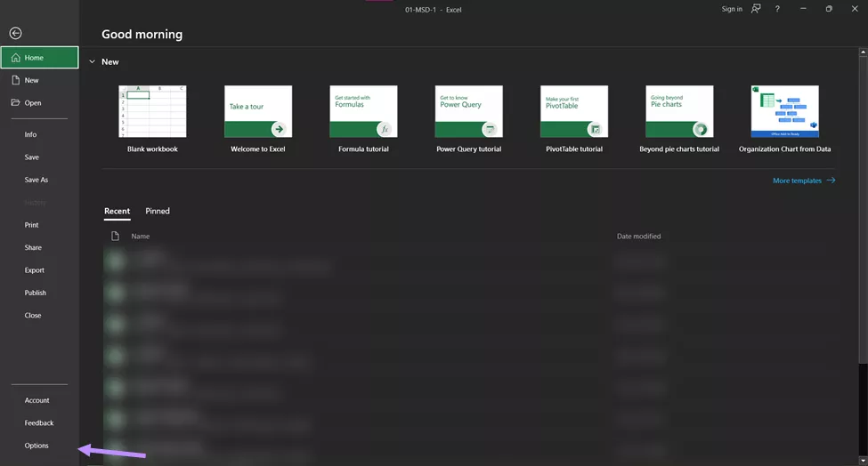868x466 pixels.
Task: Click the Open folder icon in sidebar
Action: click(x=16, y=103)
